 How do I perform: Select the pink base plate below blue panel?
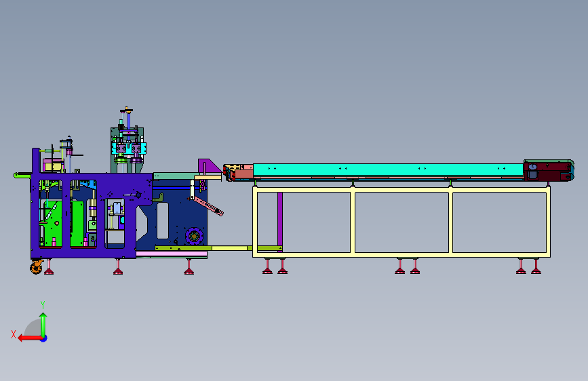tap(172, 254)
